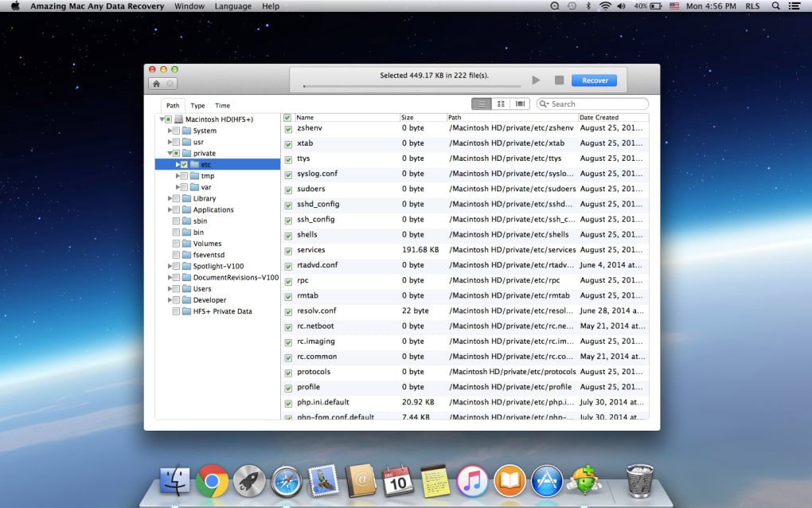Image resolution: width=812 pixels, height=508 pixels.
Task: Switch to cover flow view
Action: coord(520,104)
